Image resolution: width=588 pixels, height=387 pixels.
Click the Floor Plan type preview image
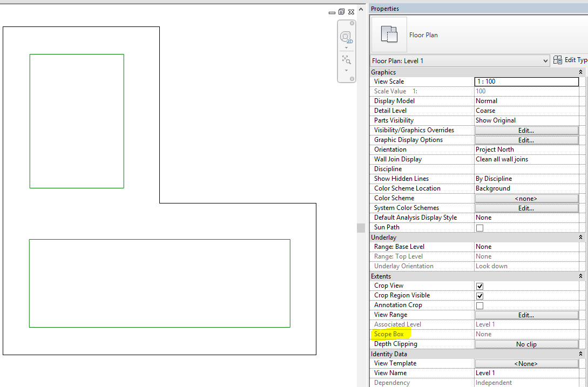click(388, 35)
